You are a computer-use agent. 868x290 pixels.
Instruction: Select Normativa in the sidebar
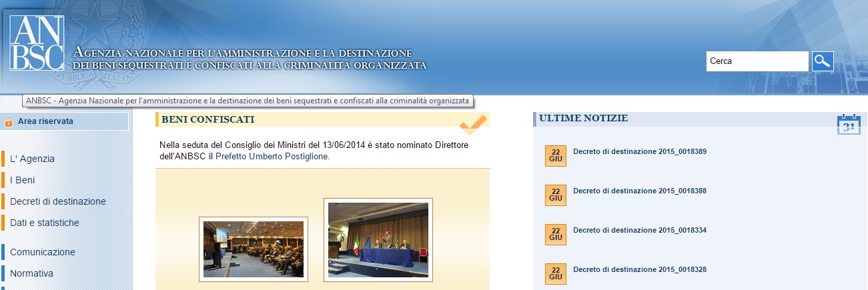[31, 273]
